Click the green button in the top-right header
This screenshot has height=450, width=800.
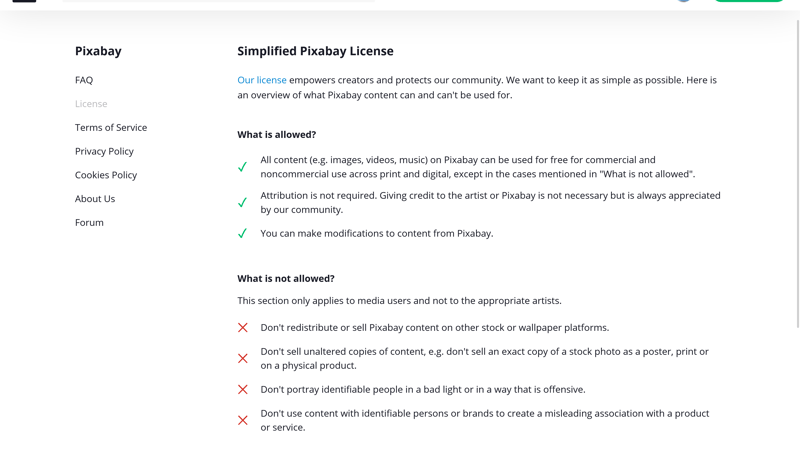coord(748,1)
